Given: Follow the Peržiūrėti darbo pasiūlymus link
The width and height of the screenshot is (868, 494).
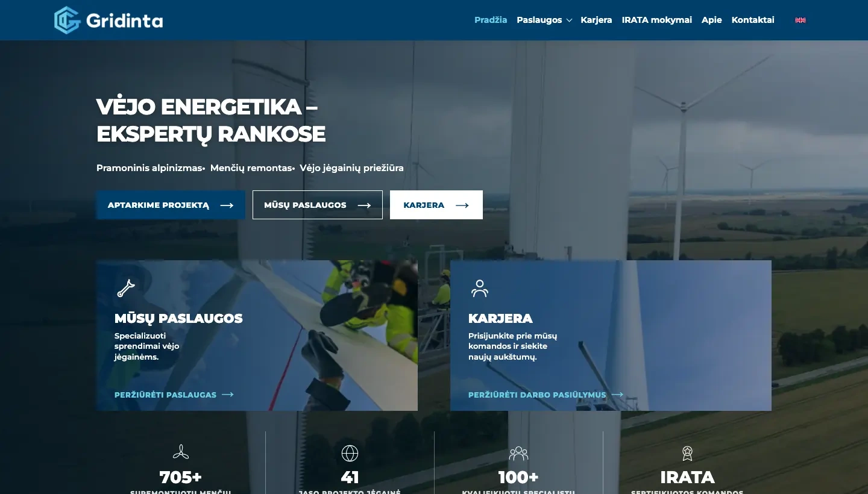Looking at the screenshot, I should (546, 395).
